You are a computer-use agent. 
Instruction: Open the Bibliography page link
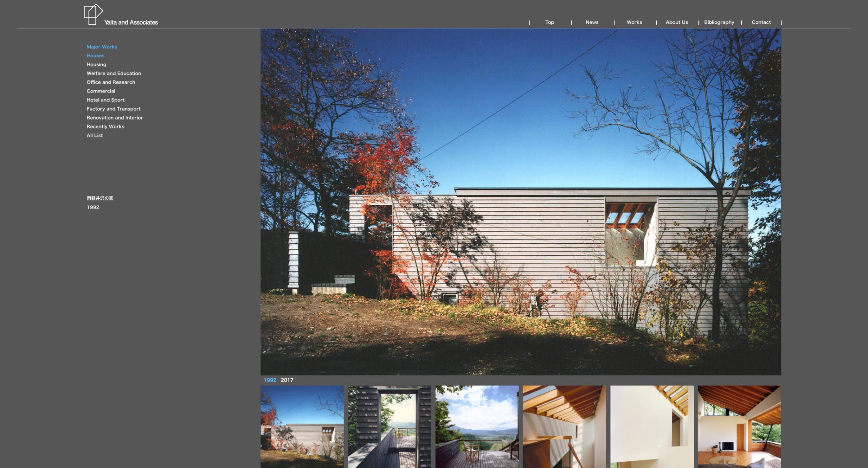point(719,22)
